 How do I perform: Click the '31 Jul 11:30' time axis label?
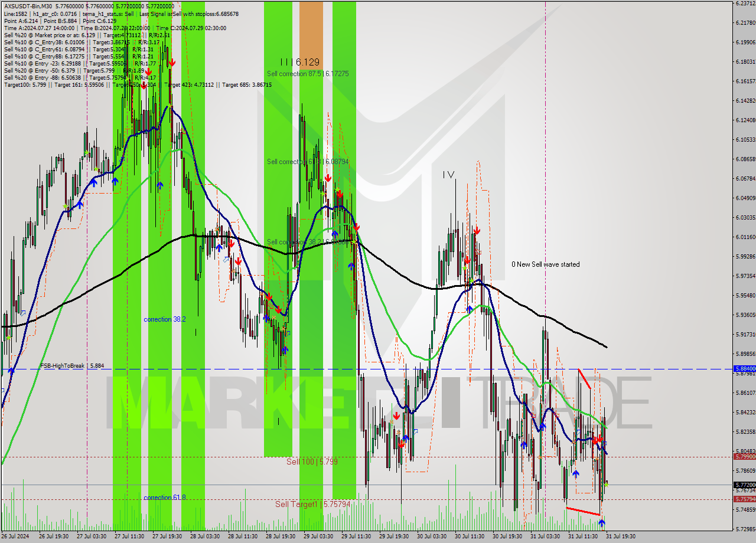[x=583, y=537]
